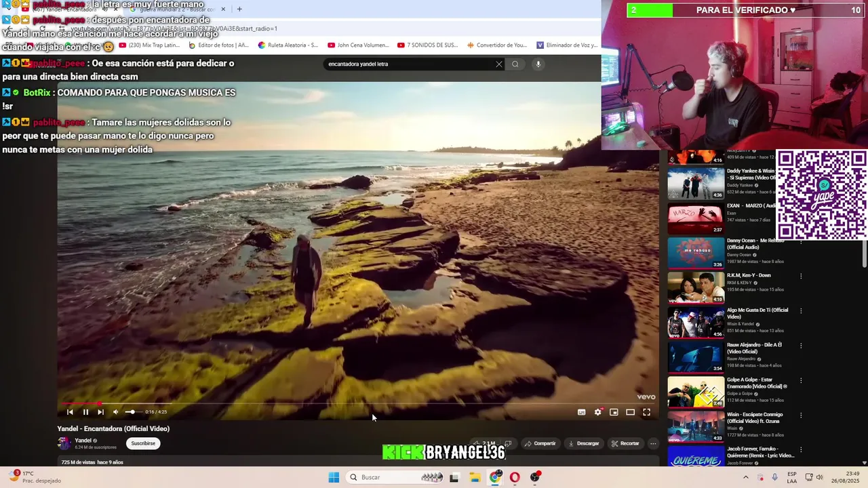Open 'Rauw Alejandro - Dile A Él' title
Viewport: 868px width, 488px height.
[754, 348]
